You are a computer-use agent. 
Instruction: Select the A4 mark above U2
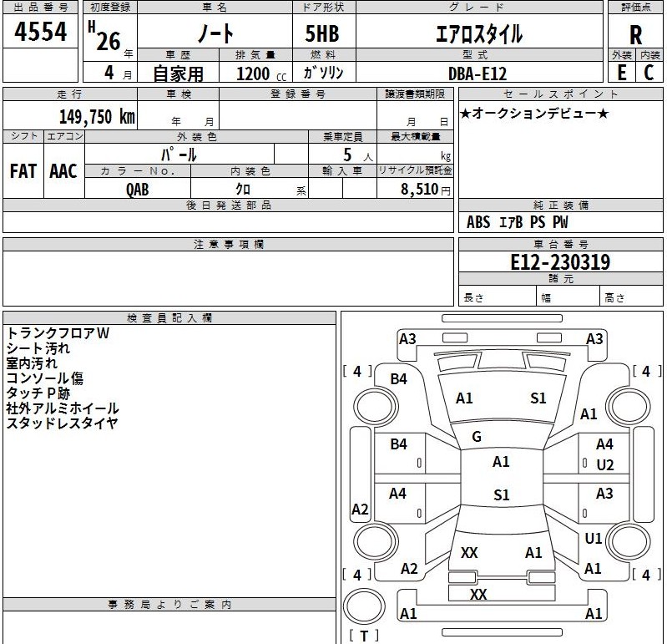coord(604,444)
